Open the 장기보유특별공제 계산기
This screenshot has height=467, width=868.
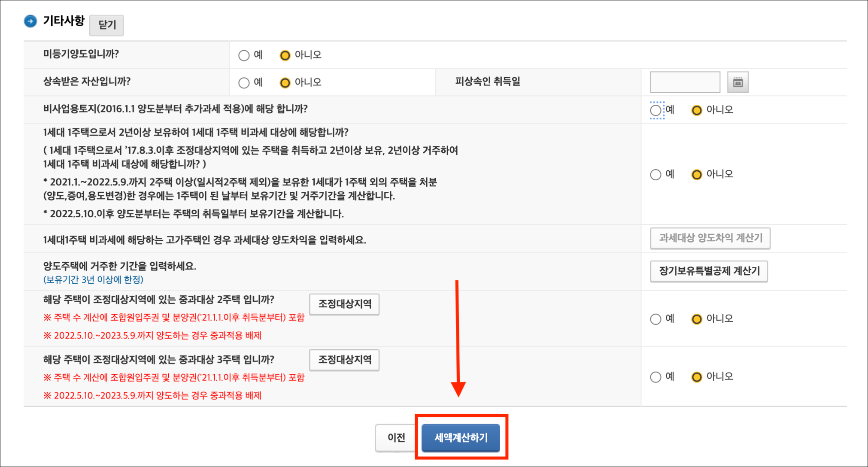[x=709, y=271]
